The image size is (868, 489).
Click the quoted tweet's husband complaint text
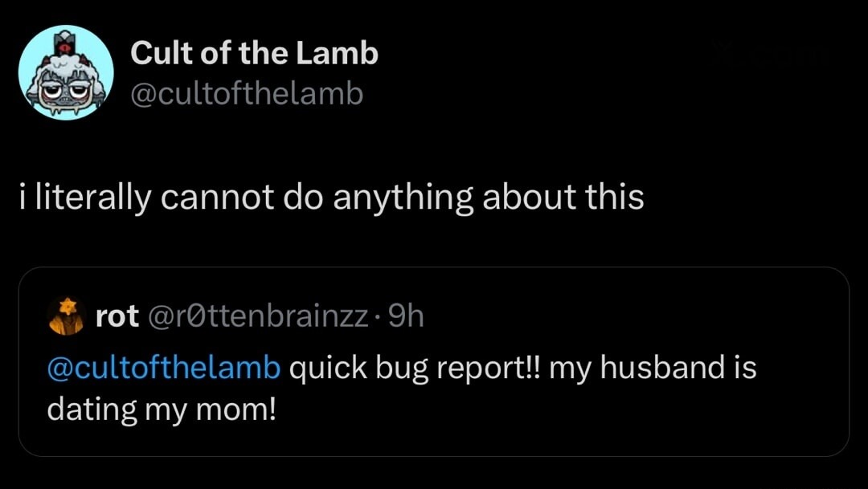coord(402,388)
